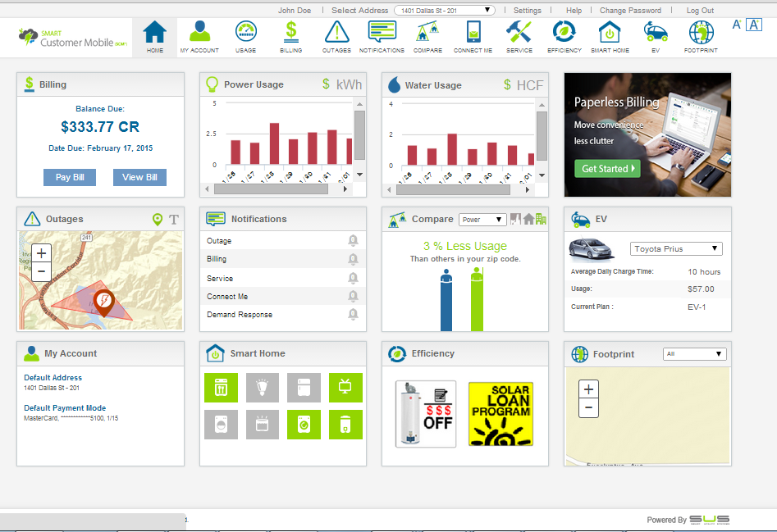Zoom in on the Outages map

pos(41,253)
